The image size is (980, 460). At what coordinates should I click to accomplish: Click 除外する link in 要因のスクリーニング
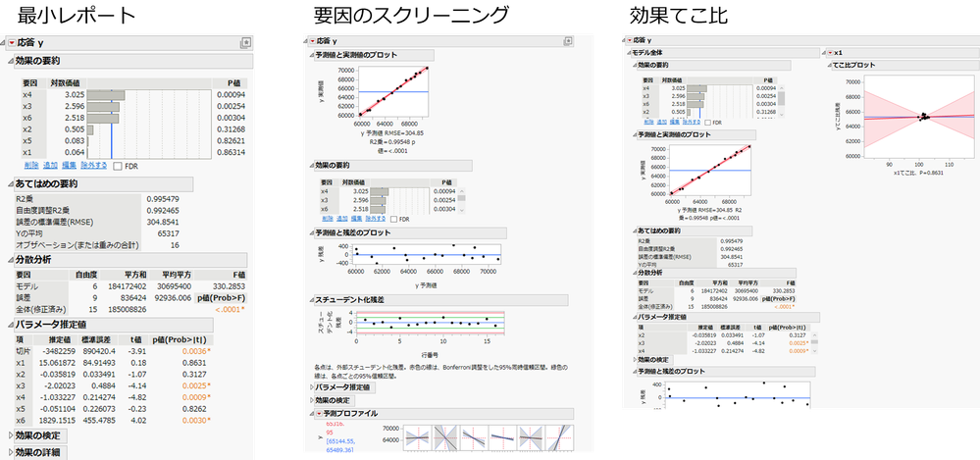(375, 219)
